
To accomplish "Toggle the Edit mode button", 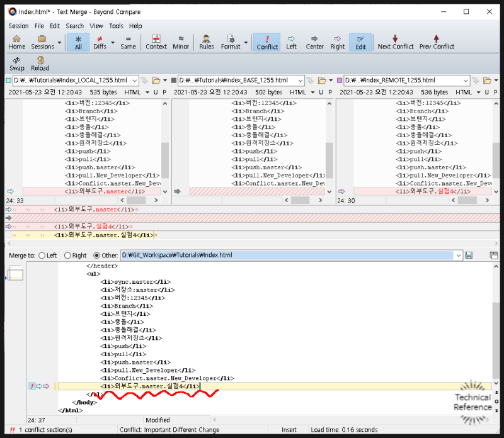I will coord(360,42).
